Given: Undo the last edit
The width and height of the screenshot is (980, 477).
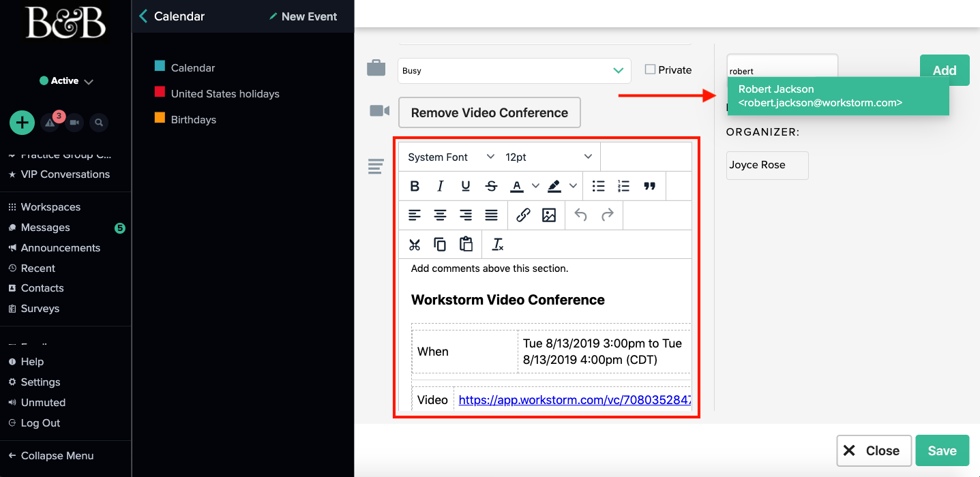Looking at the screenshot, I should click(581, 215).
